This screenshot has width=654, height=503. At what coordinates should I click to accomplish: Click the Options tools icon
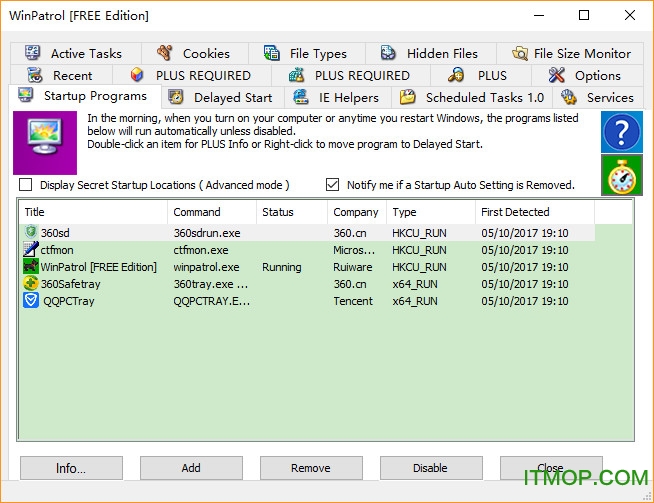click(x=556, y=75)
